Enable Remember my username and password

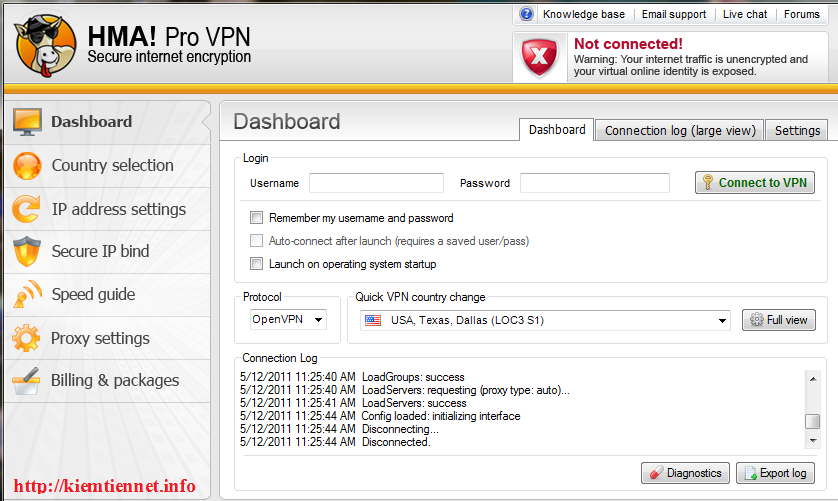coord(257,218)
